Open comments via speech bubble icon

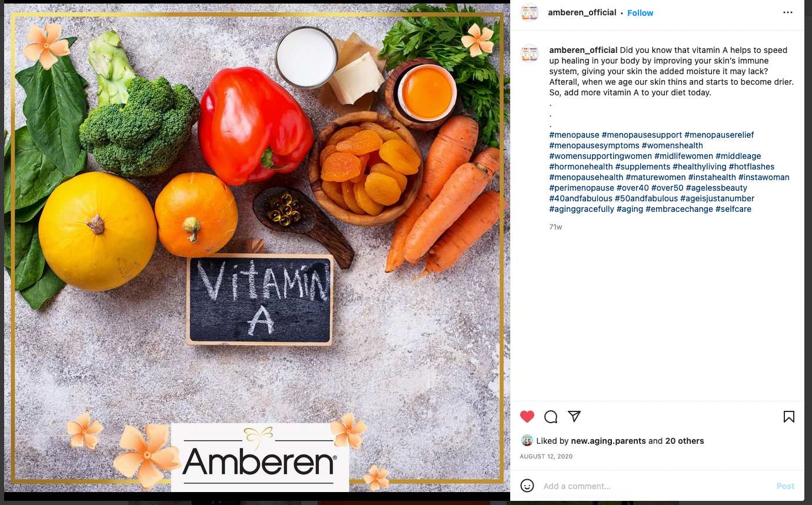[x=551, y=417]
